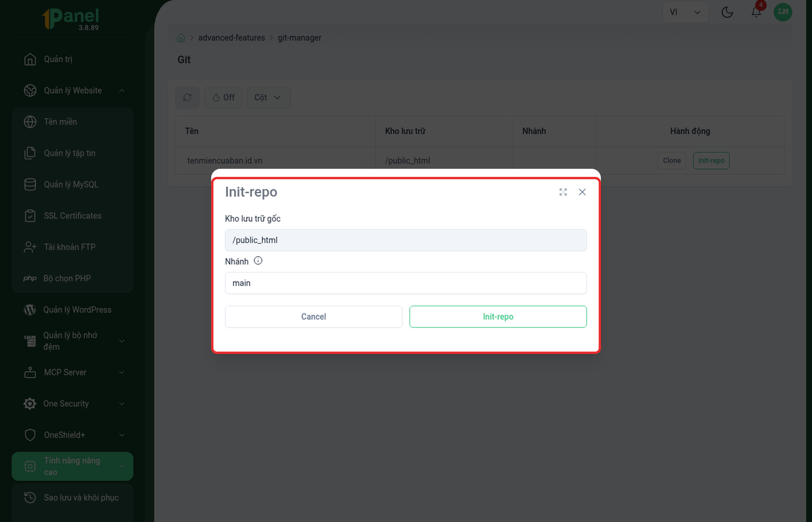Open the Quản trị menu item
The height and width of the screenshot is (522, 812).
pos(72,59)
